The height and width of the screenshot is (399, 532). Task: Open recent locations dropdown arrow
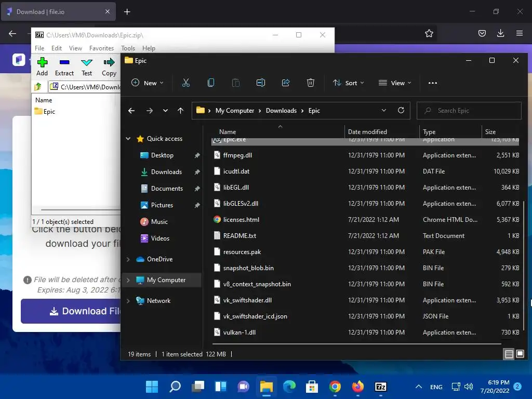(165, 111)
